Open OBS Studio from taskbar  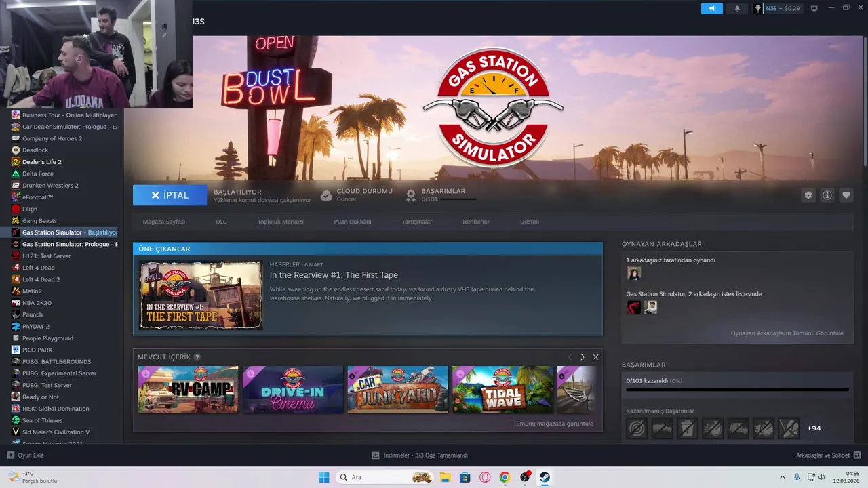pos(524,477)
